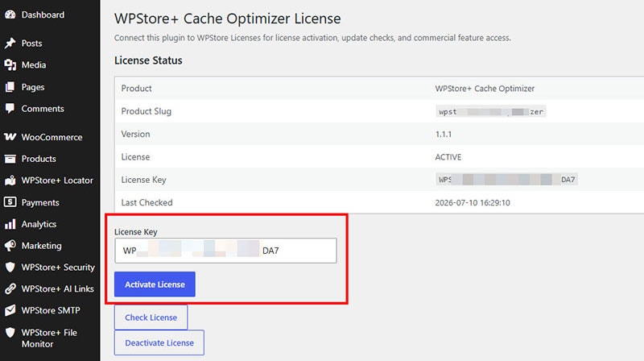Image resolution: width=644 pixels, height=361 pixels.
Task: Click the Last Checked row label
Action: [147, 203]
